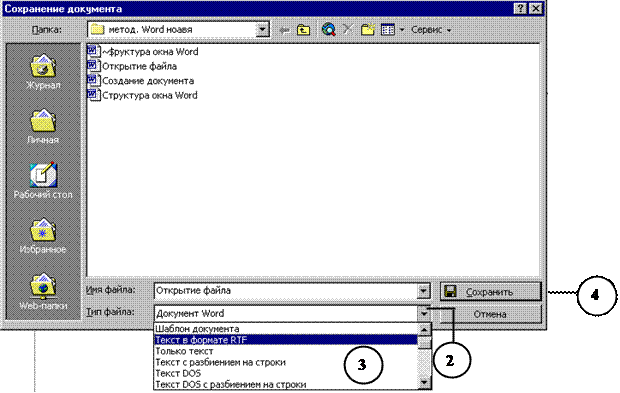Go to Рабочий стол in the sidebar

point(43,181)
